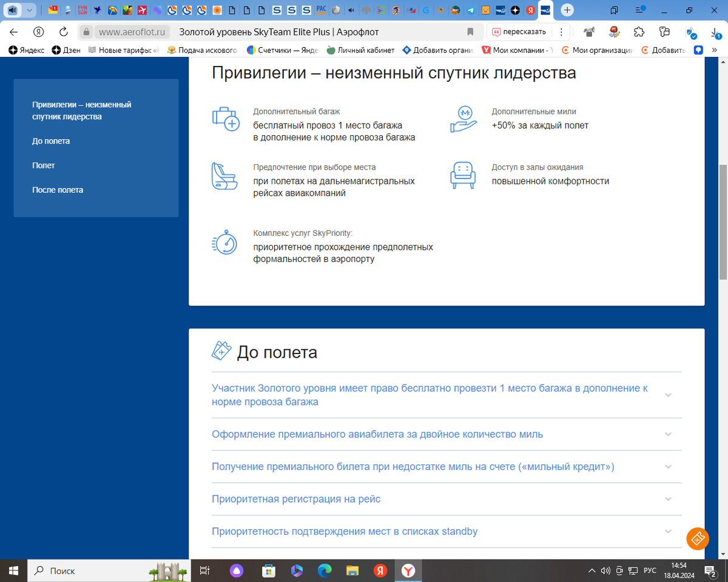This screenshot has height=582, width=728.
Task: Jump to Привилегии section in sidebar
Action: [x=82, y=110]
